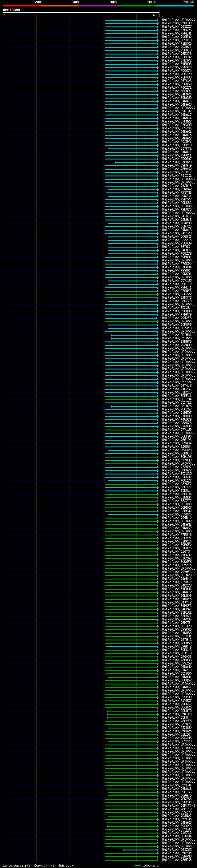Click label UniRef100_B9SRU8

[x=176, y=697]
